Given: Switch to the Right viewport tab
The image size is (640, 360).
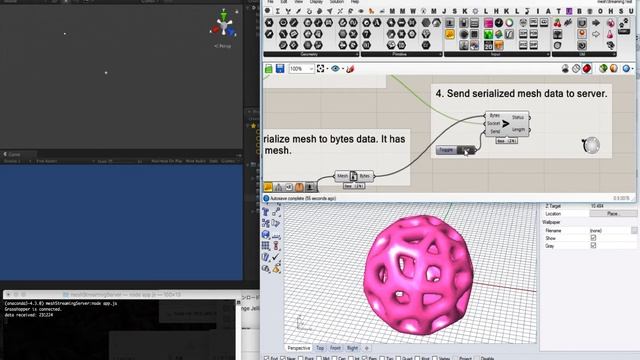Looking at the screenshot, I should click(352, 348).
